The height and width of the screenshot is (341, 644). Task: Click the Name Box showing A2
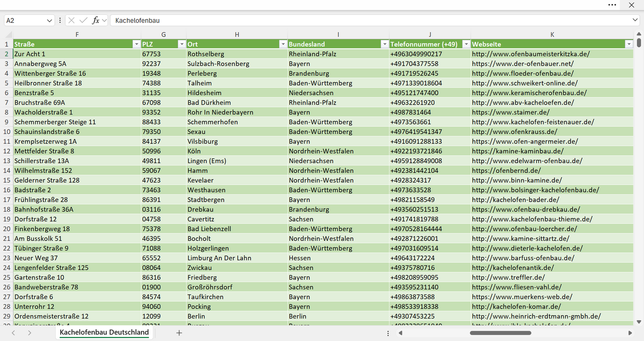[x=25, y=20]
